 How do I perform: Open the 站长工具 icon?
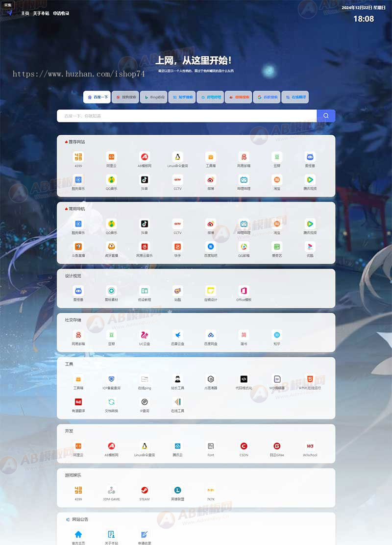click(x=177, y=379)
